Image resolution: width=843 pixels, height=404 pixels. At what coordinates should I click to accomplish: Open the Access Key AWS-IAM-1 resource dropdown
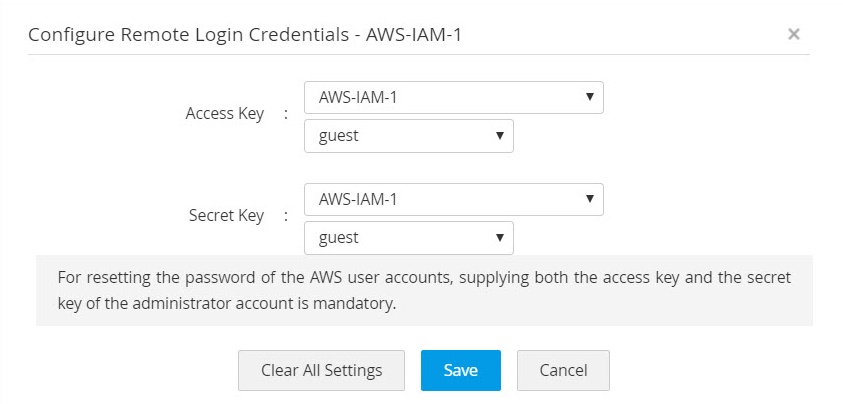[453, 98]
